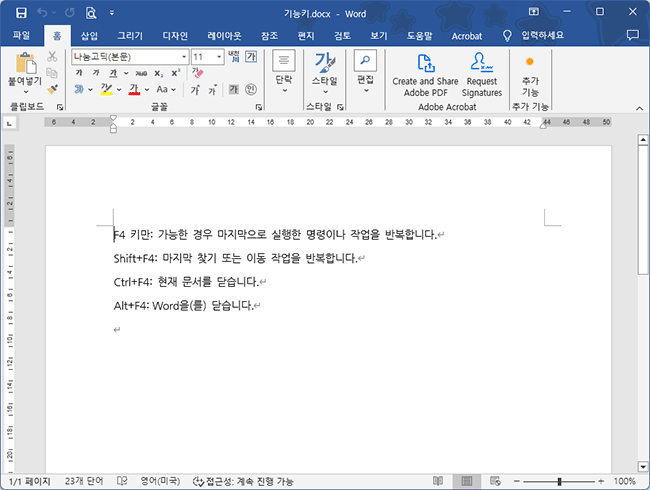Switch to Read Mode view icon
The image size is (650, 490).
438,481
